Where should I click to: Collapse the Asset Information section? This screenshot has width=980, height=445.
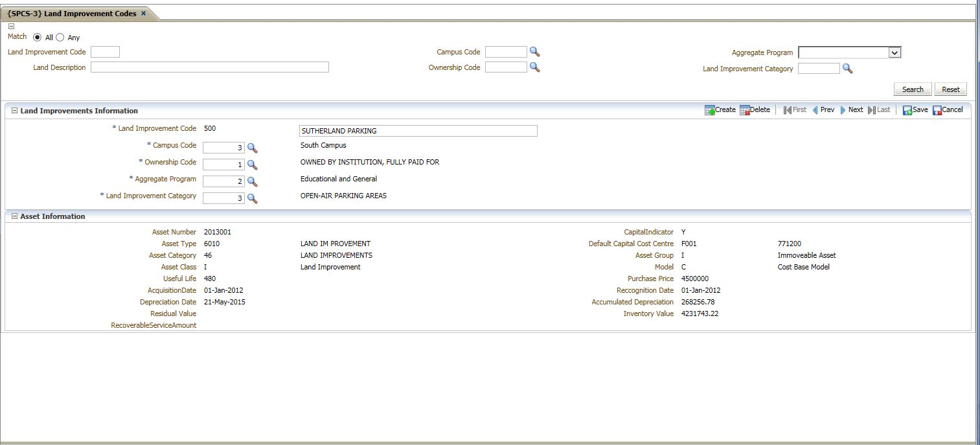14,216
